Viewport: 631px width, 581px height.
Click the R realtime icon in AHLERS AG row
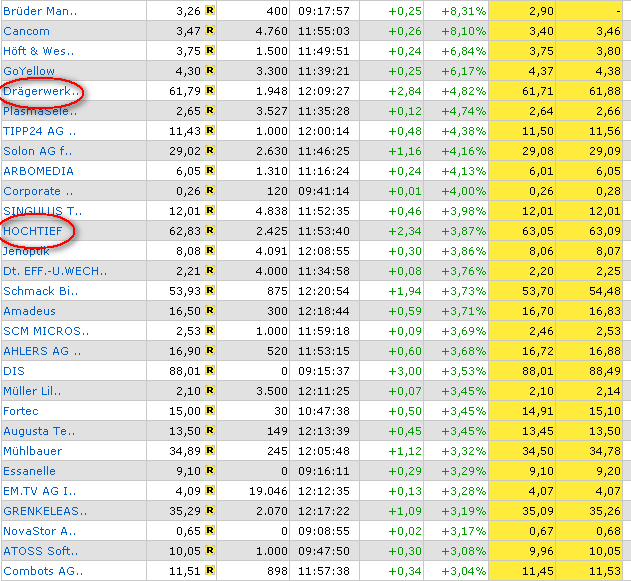tap(210, 350)
